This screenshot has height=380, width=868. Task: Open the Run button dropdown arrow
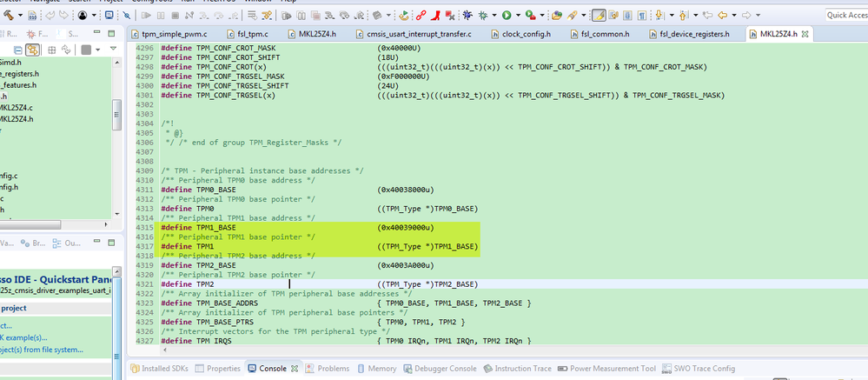[518, 15]
